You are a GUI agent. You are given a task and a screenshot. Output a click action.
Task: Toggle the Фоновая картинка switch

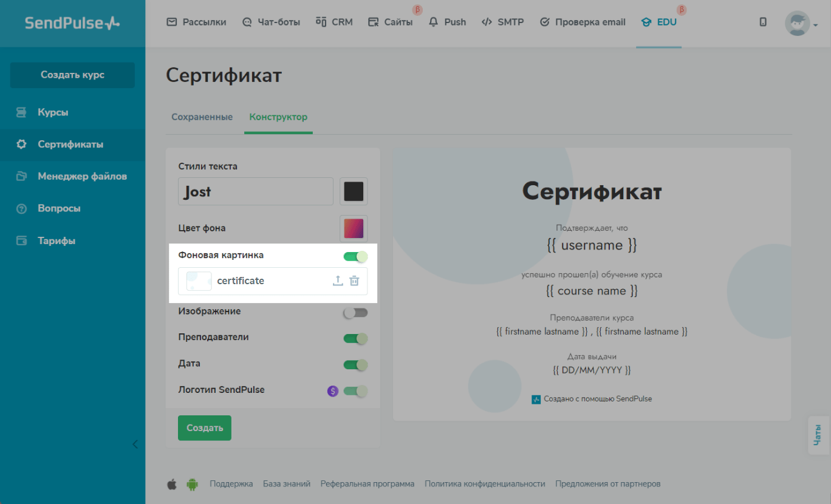point(355,256)
